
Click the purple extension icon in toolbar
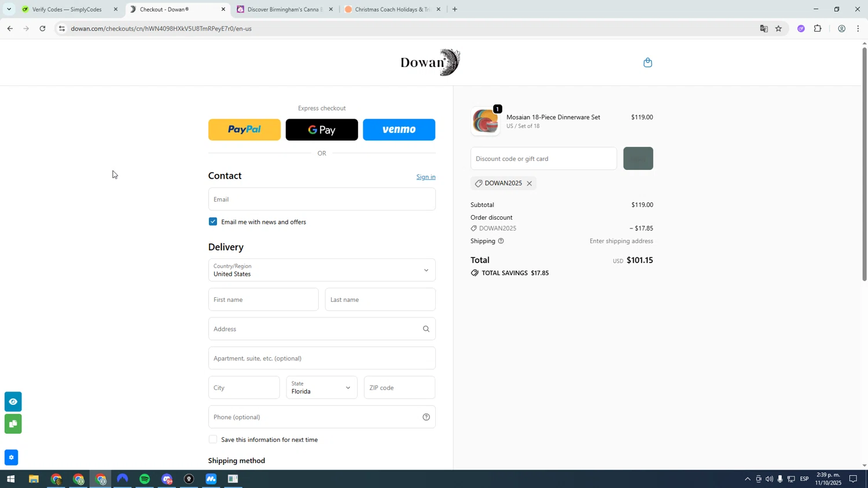[801, 28]
